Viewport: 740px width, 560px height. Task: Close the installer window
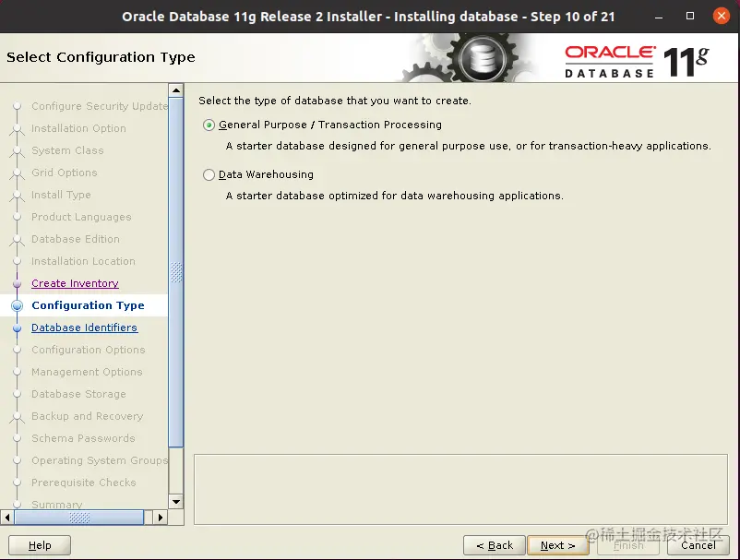[722, 16]
